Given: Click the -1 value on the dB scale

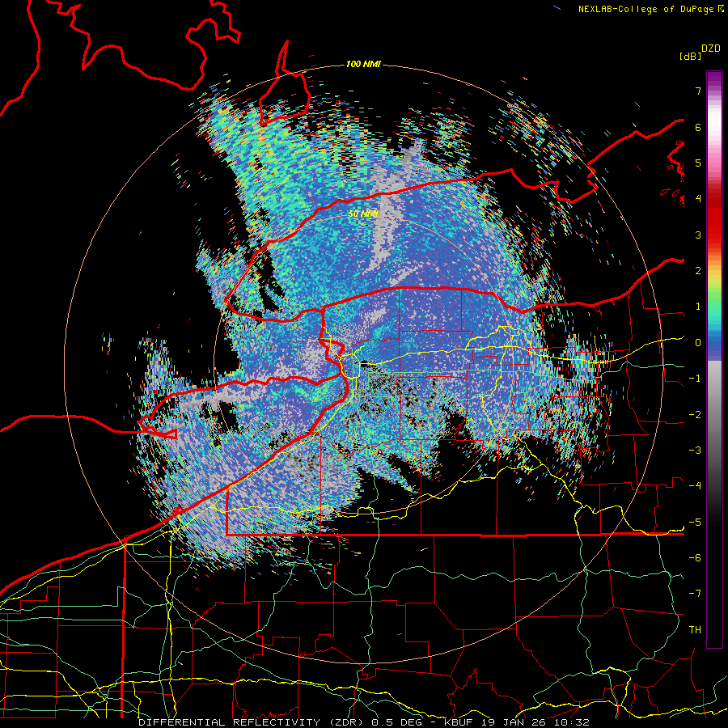Looking at the screenshot, I should (695, 379).
